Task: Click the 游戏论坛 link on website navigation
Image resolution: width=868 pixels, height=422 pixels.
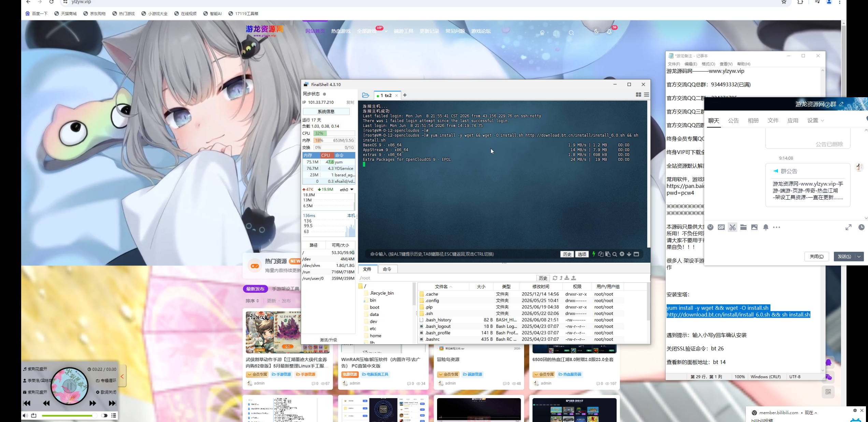Action: [481, 31]
